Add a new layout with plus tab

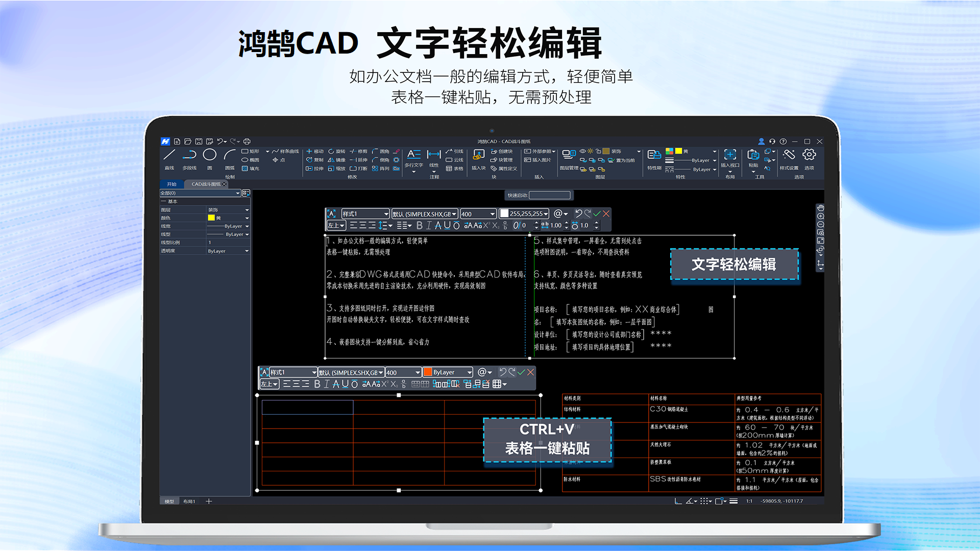click(x=209, y=502)
